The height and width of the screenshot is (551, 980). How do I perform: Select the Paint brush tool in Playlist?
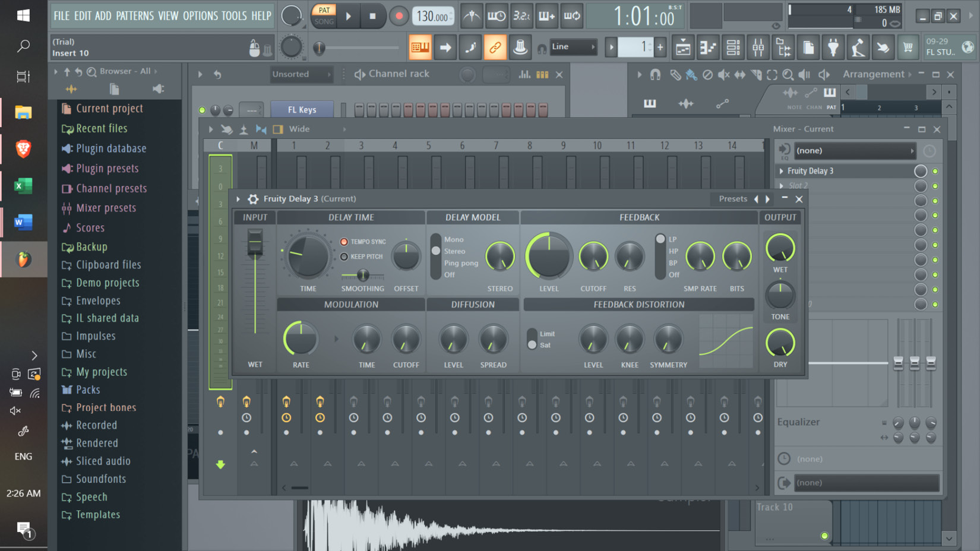[691, 75]
